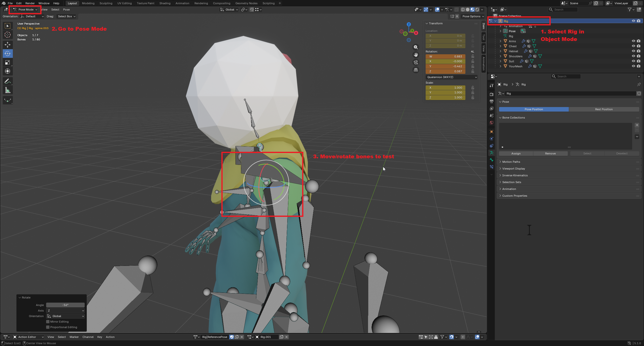The height and width of the screenshot is (346, 644).
Task: Expand the Inverse Kinematics panel
Action: pyautogui.click(x=515, y=175)
